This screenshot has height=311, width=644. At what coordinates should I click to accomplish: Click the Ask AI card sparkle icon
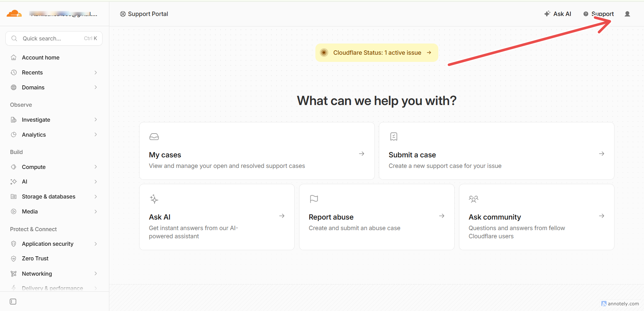[x=154, y=199]
